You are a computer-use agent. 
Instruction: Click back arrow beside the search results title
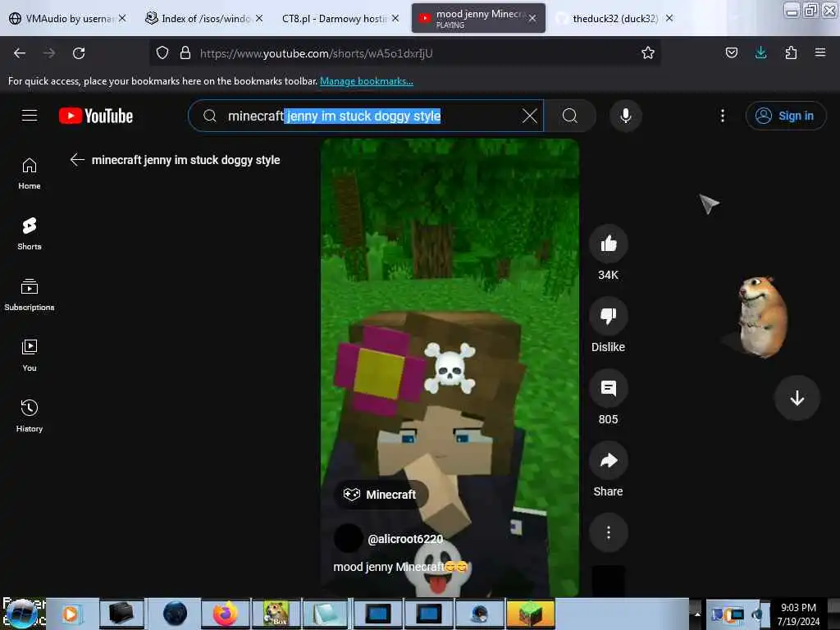click(77, 160)
